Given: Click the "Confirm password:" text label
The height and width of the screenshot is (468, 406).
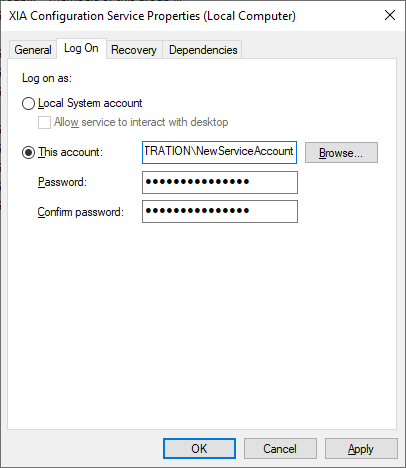Looking at the screenshot, I should [81, 212].
